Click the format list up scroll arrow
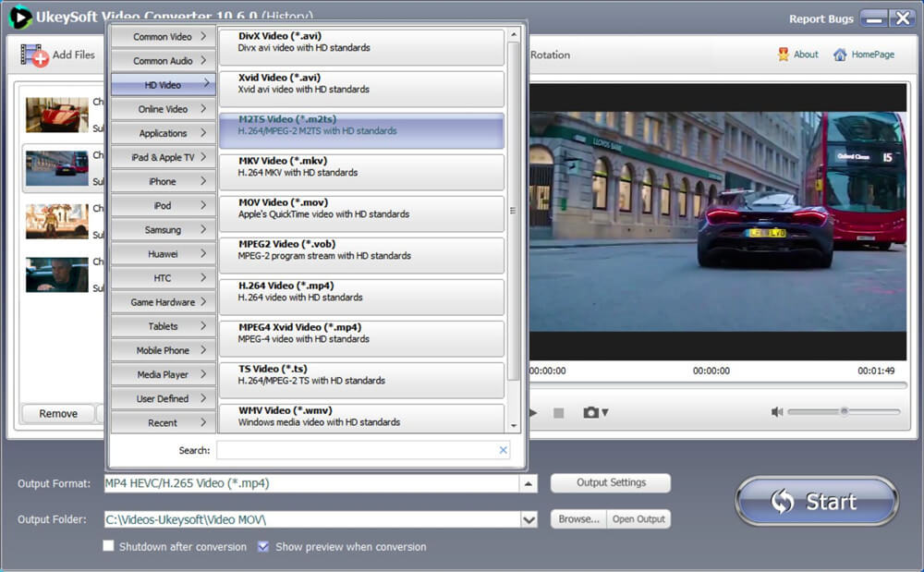Image resolution: width=924 pixels, height=572 pixels. coord(514,35)
